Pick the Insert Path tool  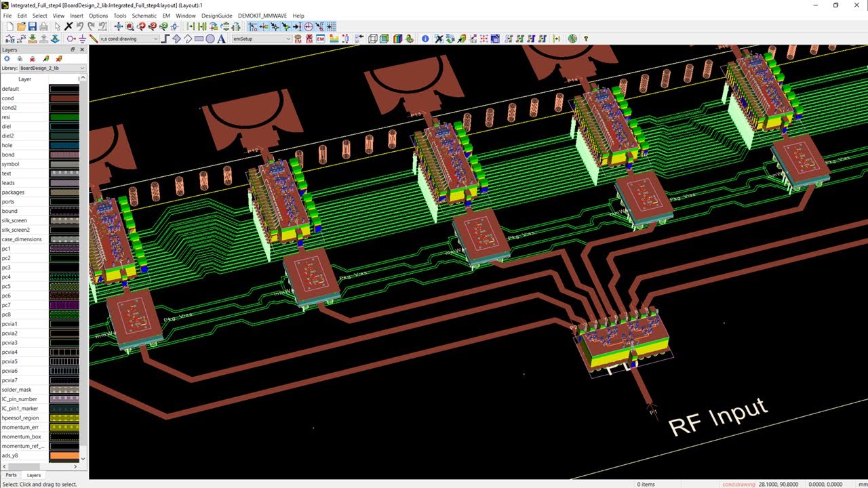tap(165, 39)
